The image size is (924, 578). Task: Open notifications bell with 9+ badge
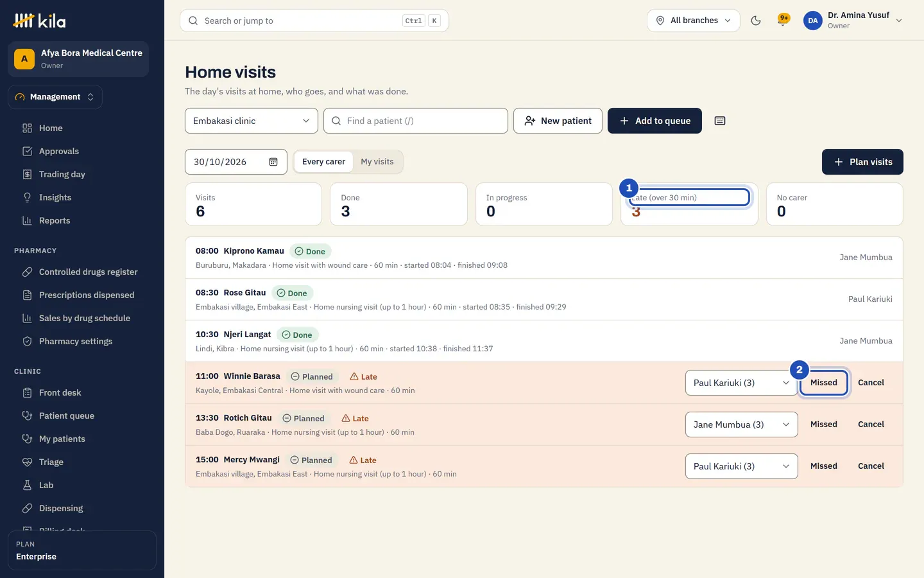pyautogui.click(x=783, y=21)
